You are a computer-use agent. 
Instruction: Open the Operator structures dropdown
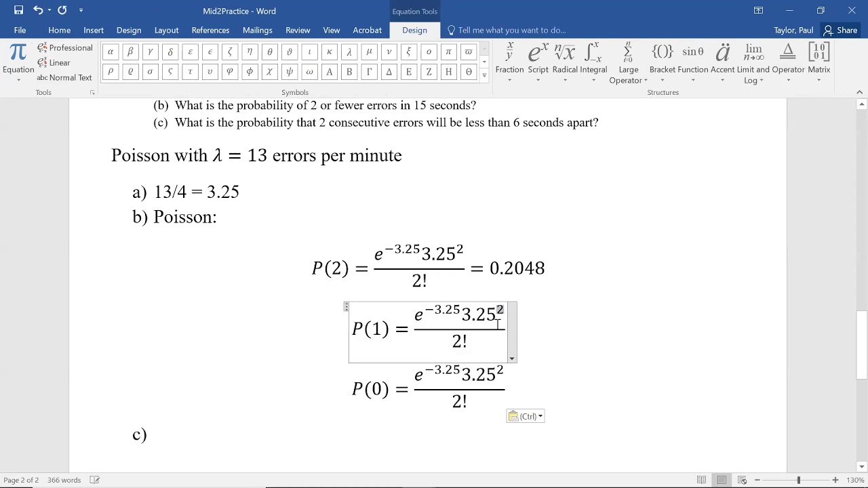(x=788, y=62)
